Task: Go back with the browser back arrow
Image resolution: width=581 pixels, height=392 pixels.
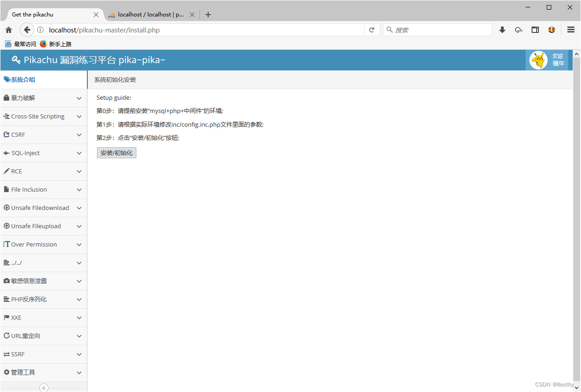Action: (x=27, y=30)
